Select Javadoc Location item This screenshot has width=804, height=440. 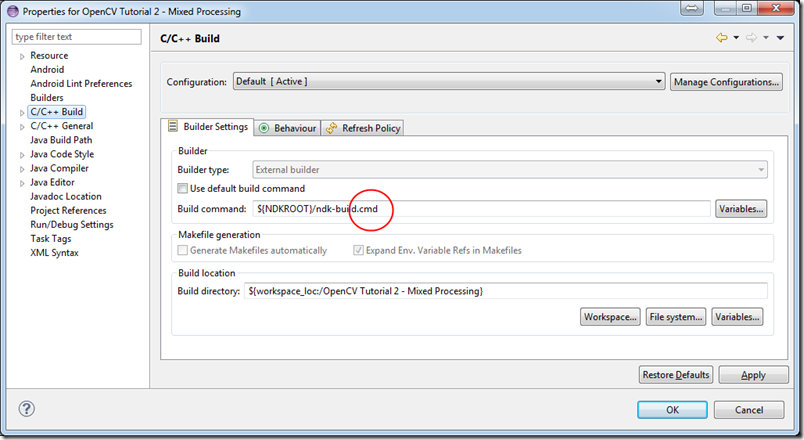[x=66, y=196]
